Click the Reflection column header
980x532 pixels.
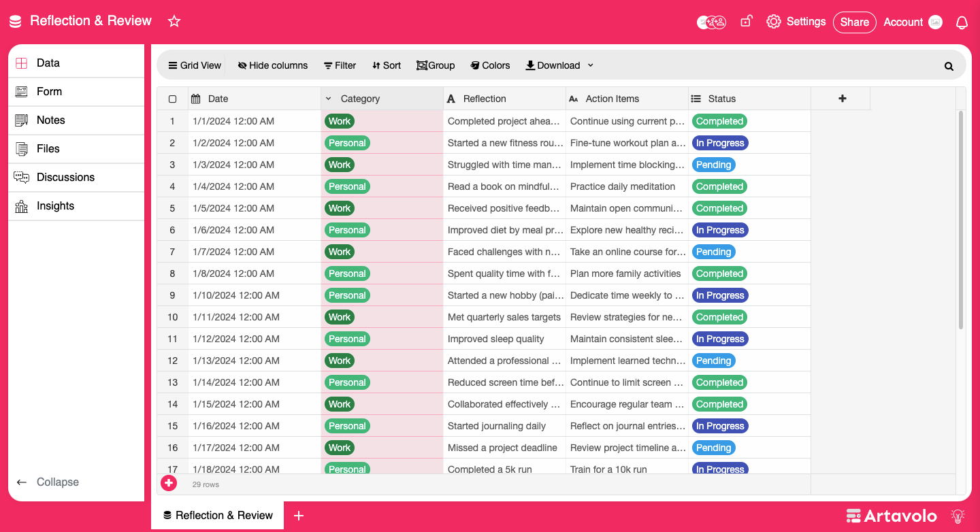tap(504, 99)
